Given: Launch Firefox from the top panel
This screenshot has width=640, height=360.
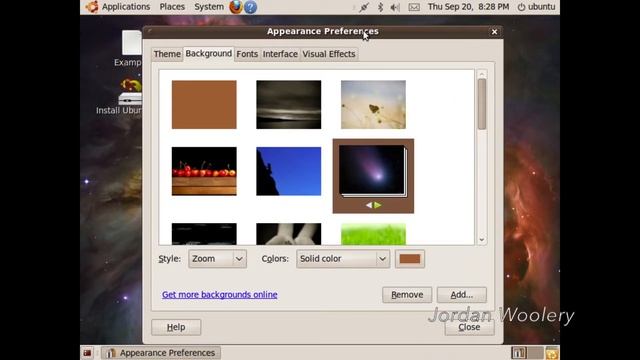Looking at the screenshot, I should [236, 7].
